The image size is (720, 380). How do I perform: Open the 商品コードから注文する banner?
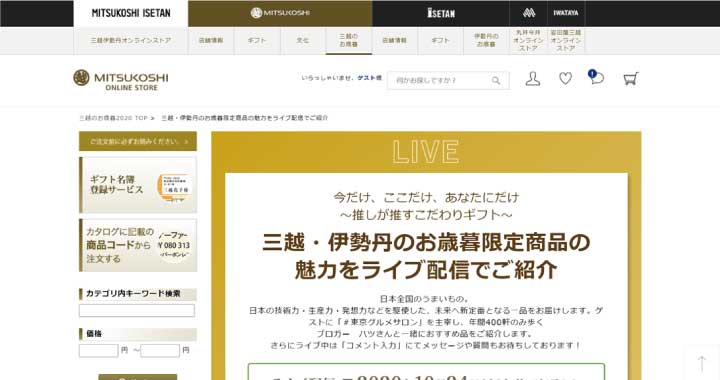(x=138, y=246)
